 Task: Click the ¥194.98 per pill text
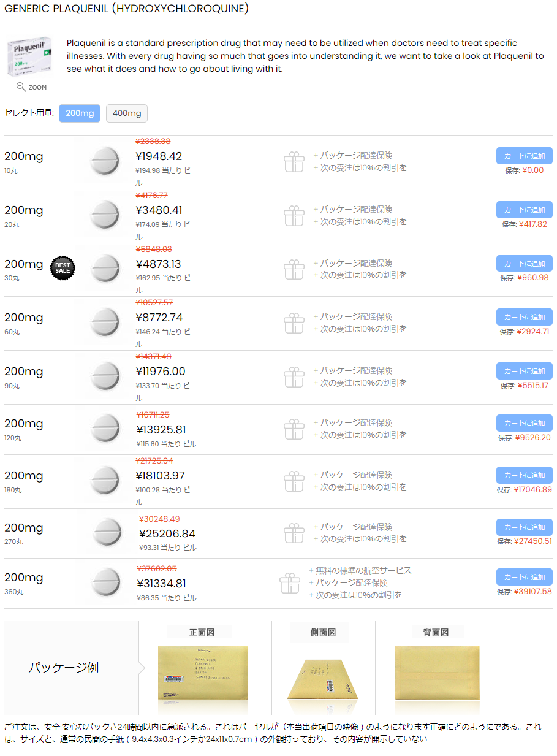click(x=163, y=177)
